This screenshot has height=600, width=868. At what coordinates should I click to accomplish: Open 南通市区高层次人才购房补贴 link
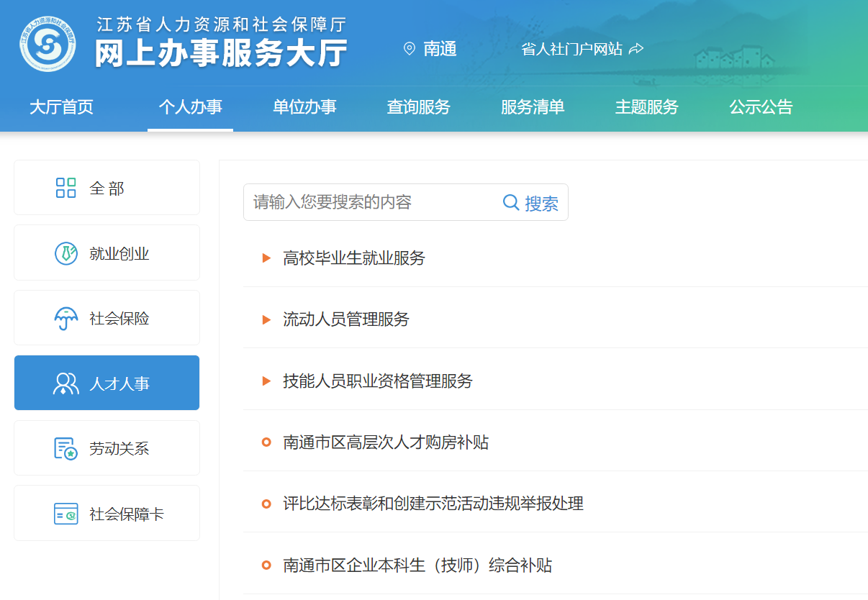386,442
